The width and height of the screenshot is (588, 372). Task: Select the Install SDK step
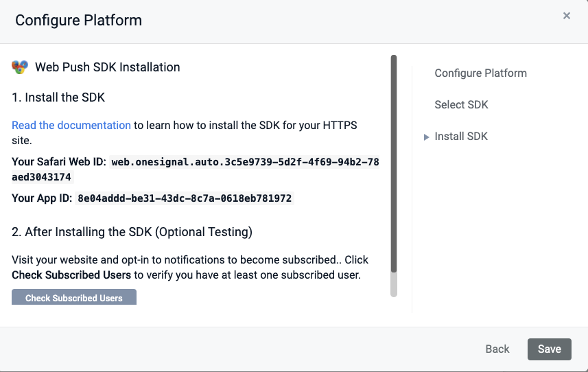pyautogui.click(x=461, y=136)
